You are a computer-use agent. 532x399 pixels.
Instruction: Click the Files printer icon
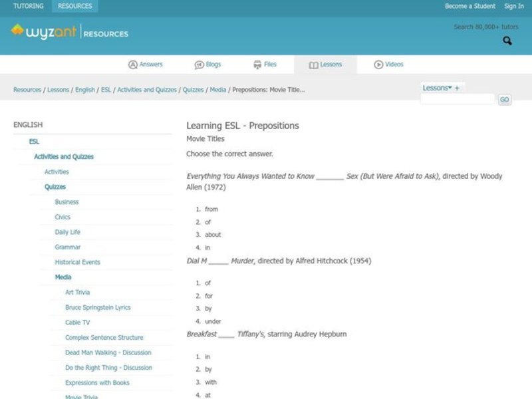tap(257, 65)
